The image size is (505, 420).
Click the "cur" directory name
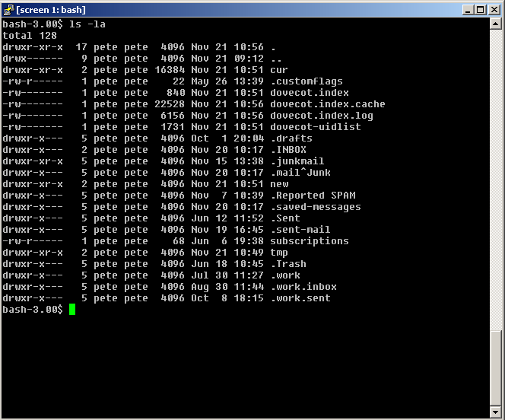coord(279,70)
